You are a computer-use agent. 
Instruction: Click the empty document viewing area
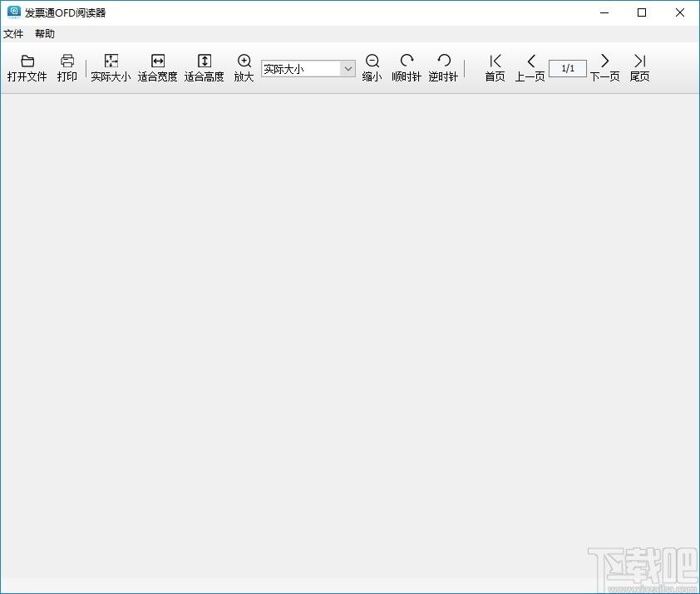point(350,339)
